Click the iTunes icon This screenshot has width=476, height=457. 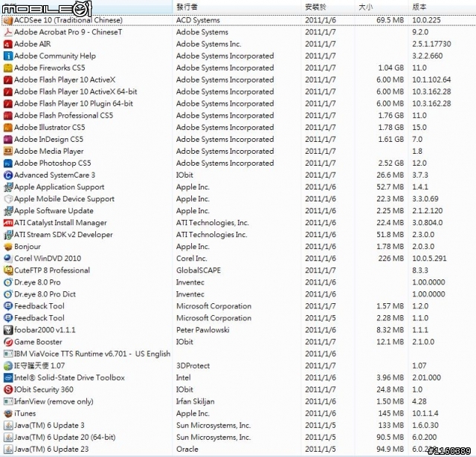tap(8, 413)
